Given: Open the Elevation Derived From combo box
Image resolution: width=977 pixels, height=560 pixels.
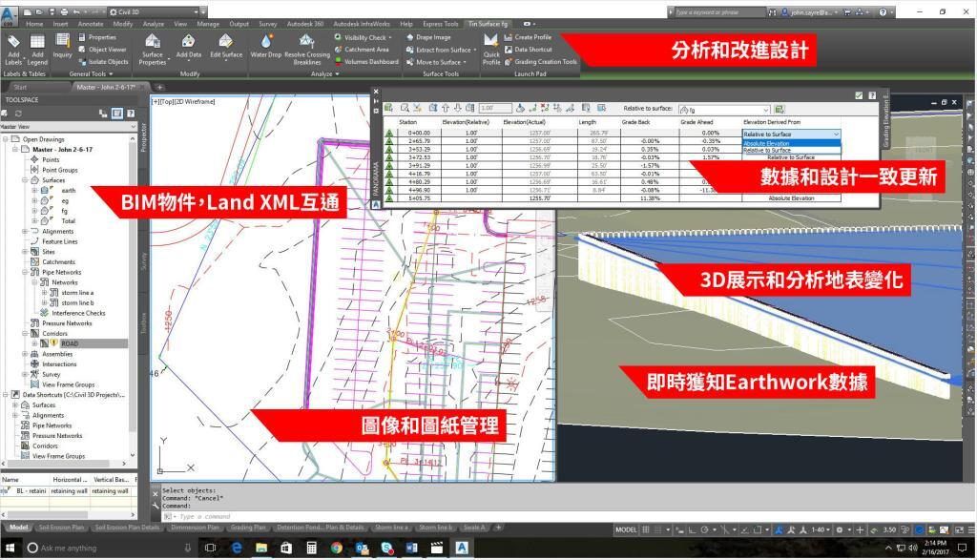Looking at the screenshot, I should (791, 134).
